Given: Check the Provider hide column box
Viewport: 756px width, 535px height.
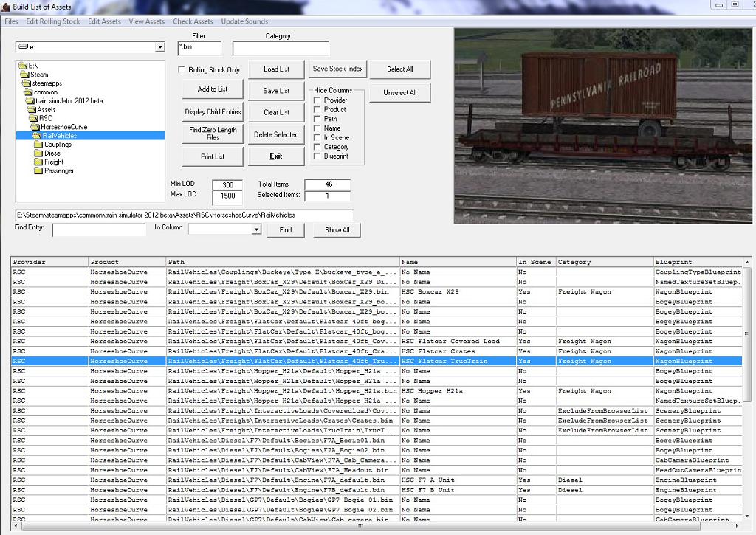Looking at the screenshot, I should (x=317, y=100).
